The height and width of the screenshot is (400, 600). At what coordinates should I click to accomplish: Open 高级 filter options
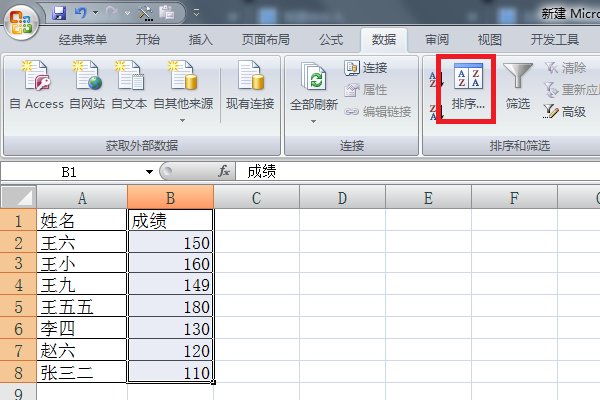click(565, 112)
